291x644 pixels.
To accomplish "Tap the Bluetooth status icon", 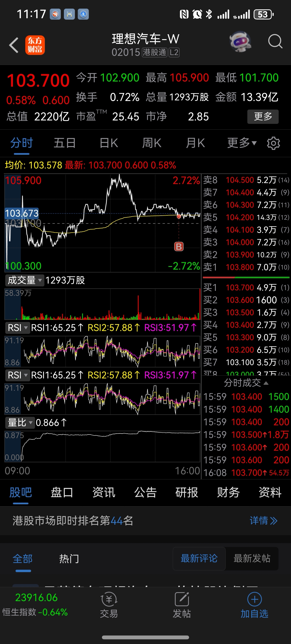I will click(209, 14).
